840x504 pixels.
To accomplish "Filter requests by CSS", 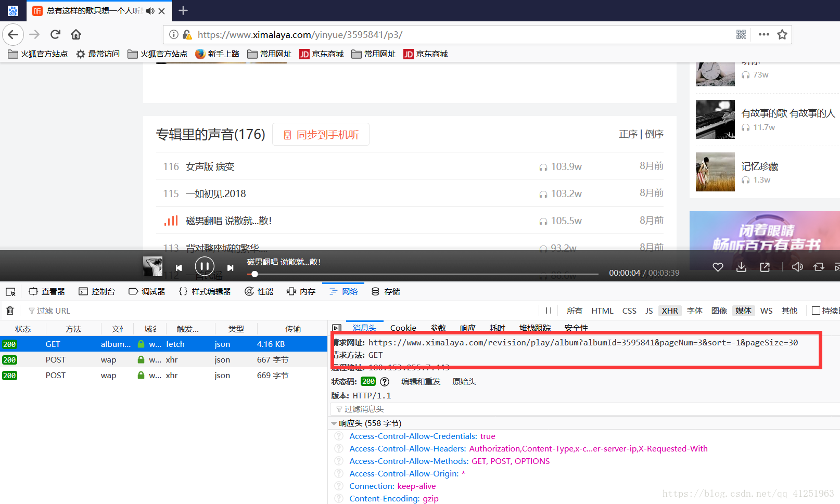I will [x=629, y=311].
